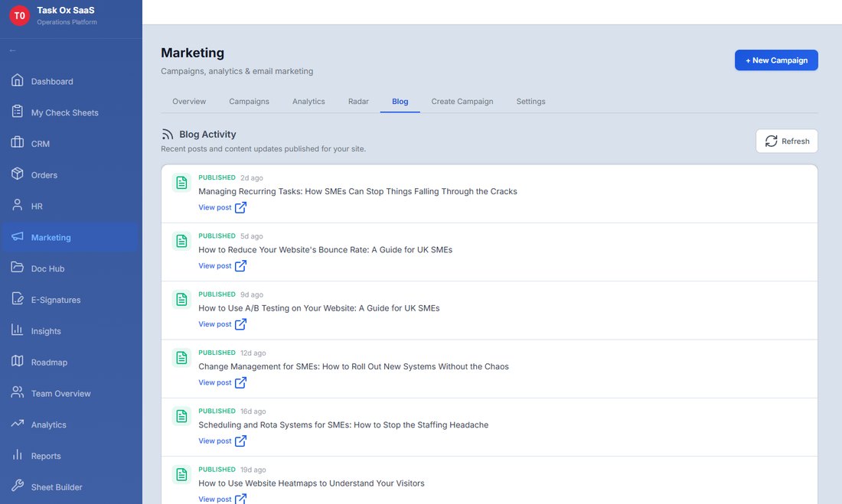
Task: Click the + New Campaign button
Action: 776,60
